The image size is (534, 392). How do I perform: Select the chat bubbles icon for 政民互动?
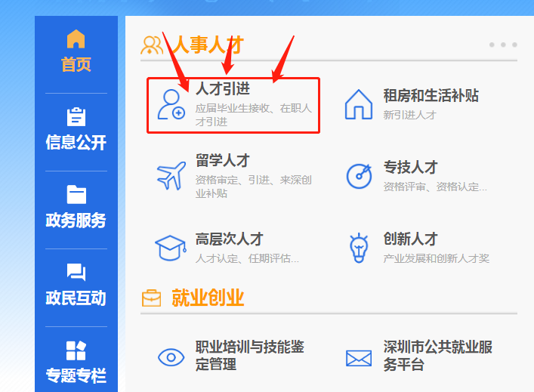tap(76, 272)
